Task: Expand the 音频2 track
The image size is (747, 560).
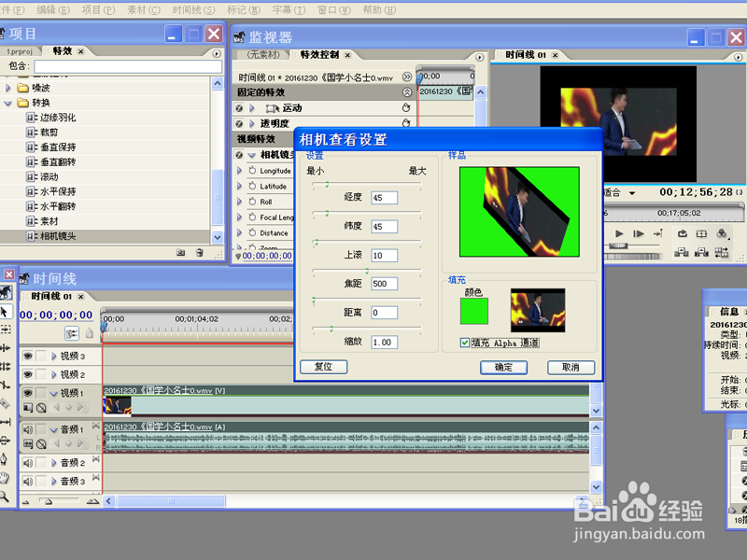Action: (54, 462)
